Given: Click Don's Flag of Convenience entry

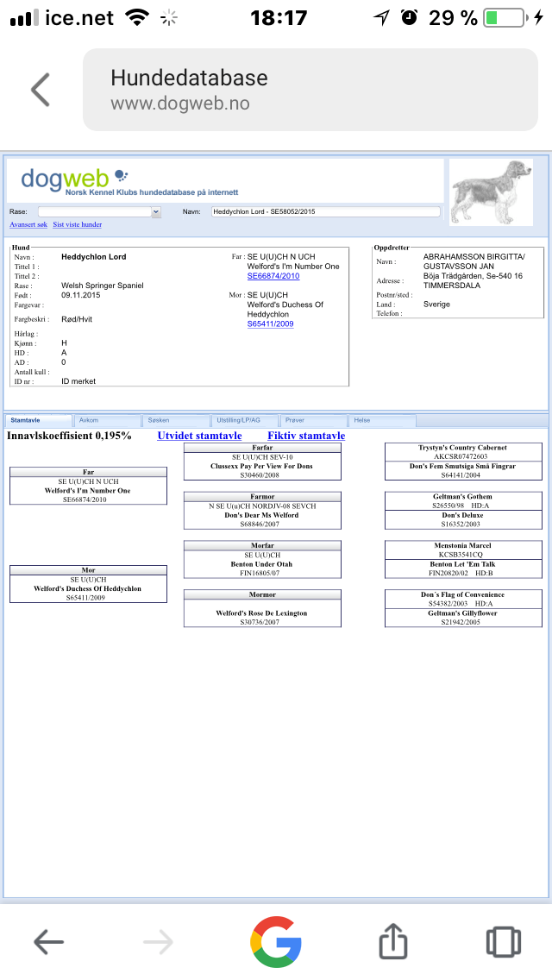Looking at the screenshot, I should coord(463,599).
